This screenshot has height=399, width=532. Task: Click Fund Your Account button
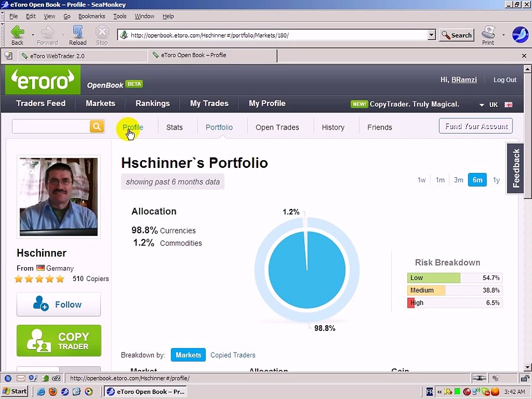(x=475, y=126)
